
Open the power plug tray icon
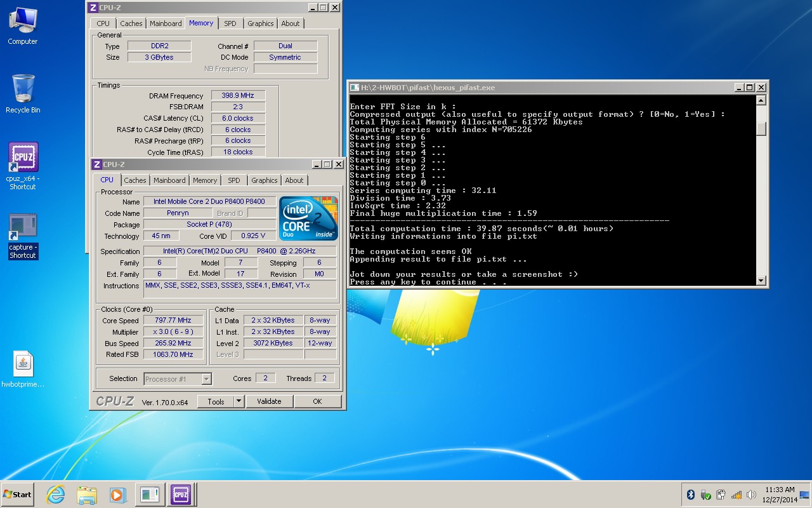click(x=721, y=495)
